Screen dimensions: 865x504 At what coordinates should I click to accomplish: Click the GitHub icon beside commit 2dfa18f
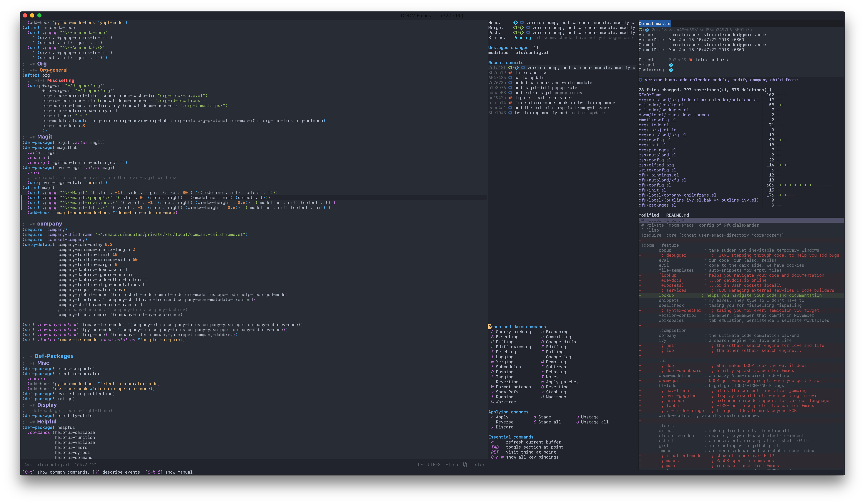point(510,68)
